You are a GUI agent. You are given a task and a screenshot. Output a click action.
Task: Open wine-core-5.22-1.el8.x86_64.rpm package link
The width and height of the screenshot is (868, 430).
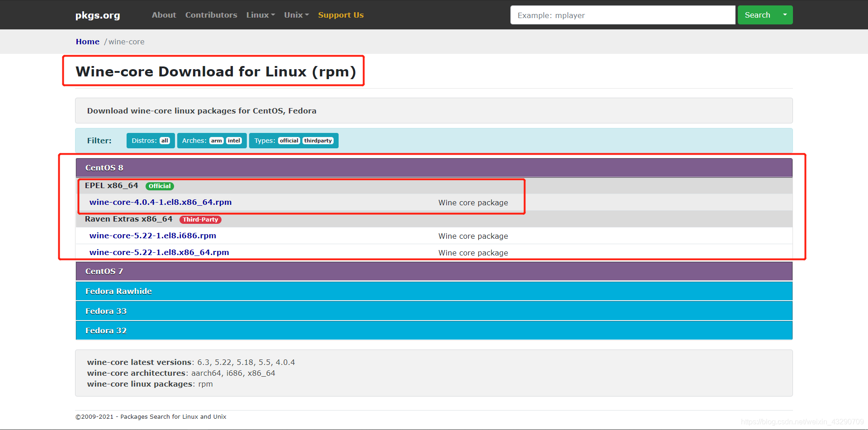click(x=159, y=252)
